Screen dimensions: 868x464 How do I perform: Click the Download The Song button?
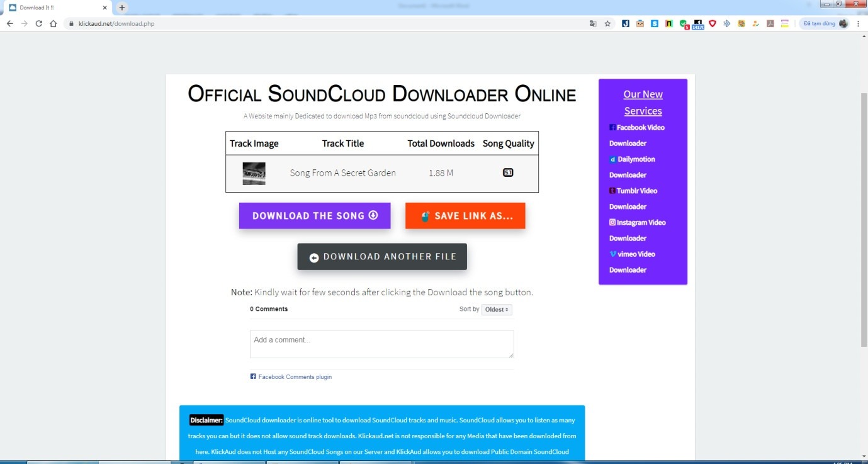315,215
